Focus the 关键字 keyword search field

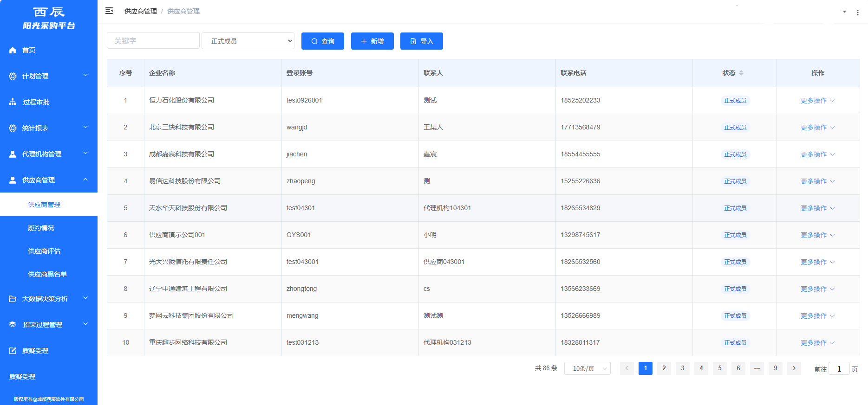(153, 41)
